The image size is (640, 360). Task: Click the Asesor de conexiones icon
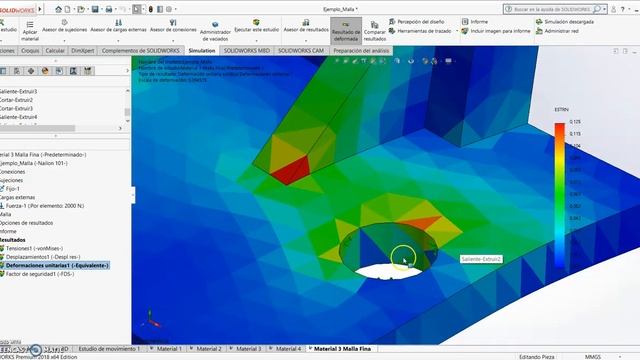pyautogui.click(x=173, y=22)
